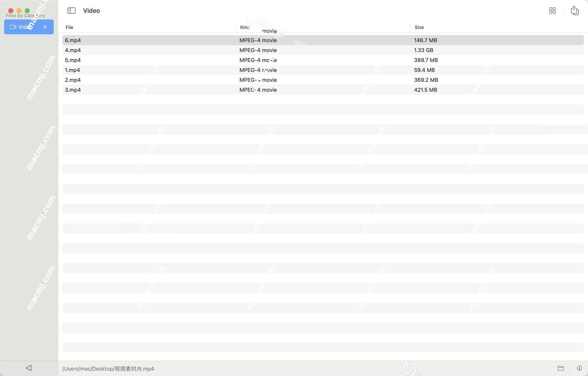Screen dimensions: 588x376
Task: Reveal file in folder icon
Action: tap(560, 368)
